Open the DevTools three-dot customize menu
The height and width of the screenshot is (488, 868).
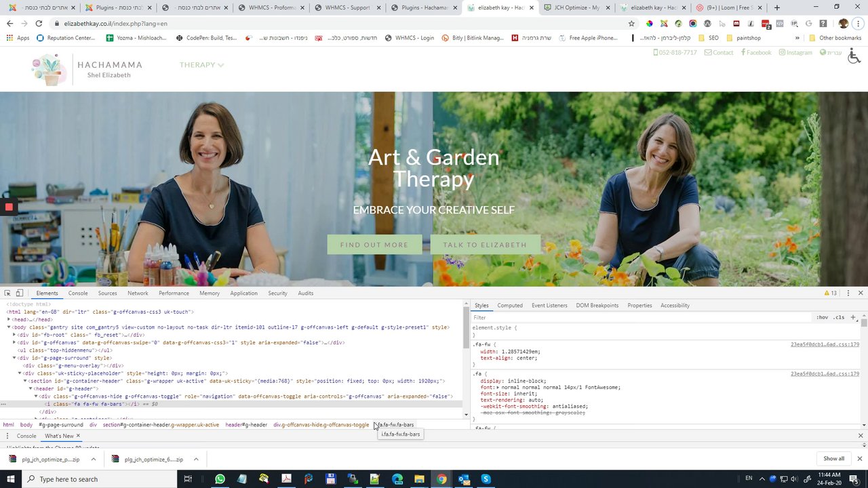(848, 293)
